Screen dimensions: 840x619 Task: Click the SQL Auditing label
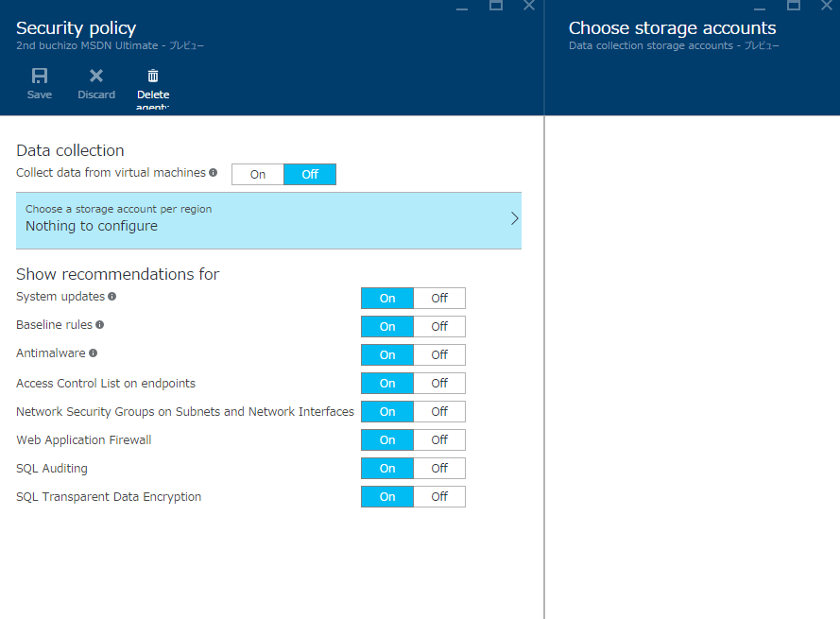[51, 469]
